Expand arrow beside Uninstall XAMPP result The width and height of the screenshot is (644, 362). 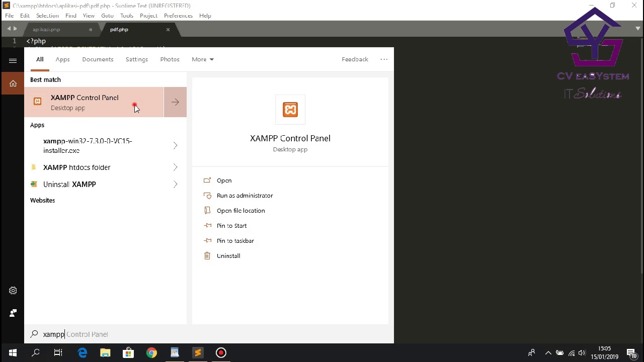click(x=175, y=185)
